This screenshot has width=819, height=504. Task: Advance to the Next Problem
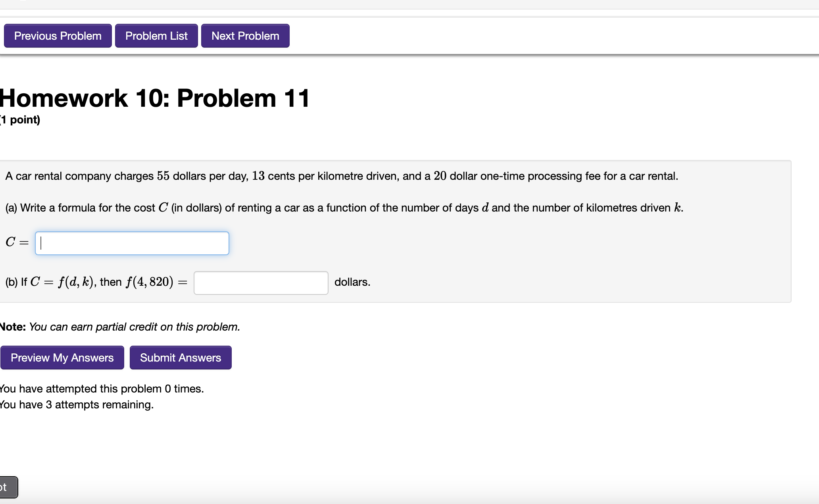click(x=245, y=36)
